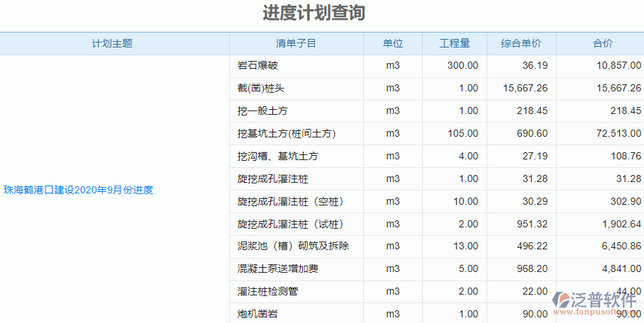Click the 综合单价 column header

tap(521, 43)
